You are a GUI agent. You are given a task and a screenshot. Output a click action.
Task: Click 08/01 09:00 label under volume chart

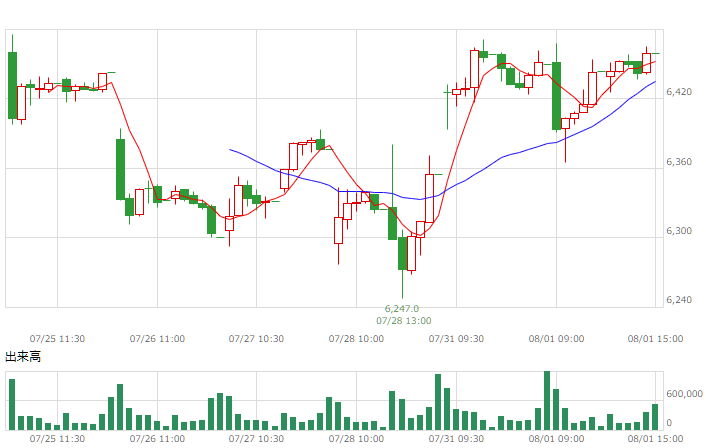click(x=556, y=439)
